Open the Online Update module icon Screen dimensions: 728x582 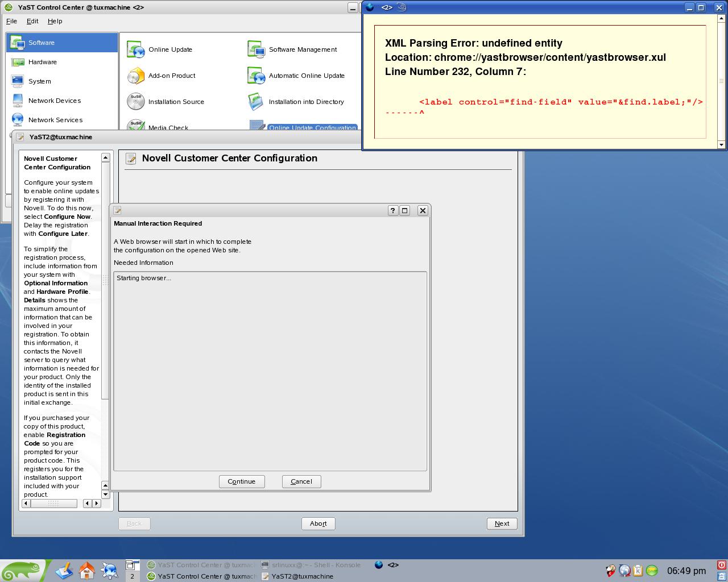[x=136, y=49]
